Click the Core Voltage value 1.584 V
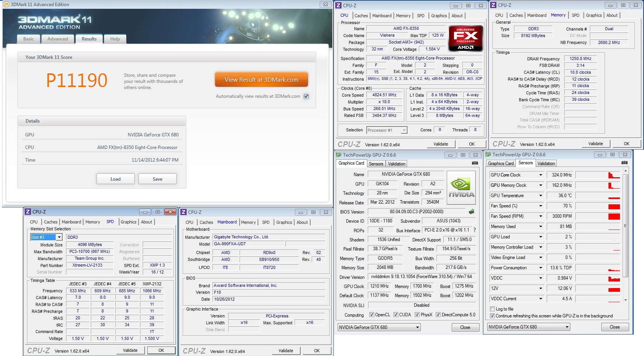 433,49
